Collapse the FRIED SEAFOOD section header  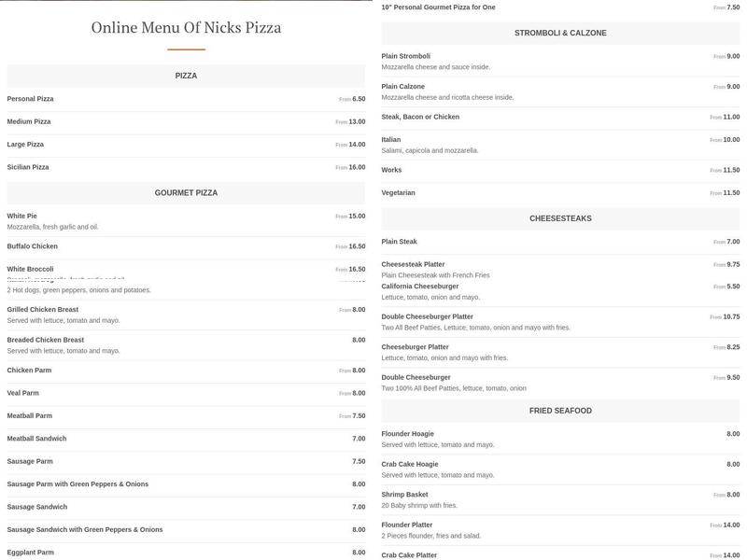560,411
